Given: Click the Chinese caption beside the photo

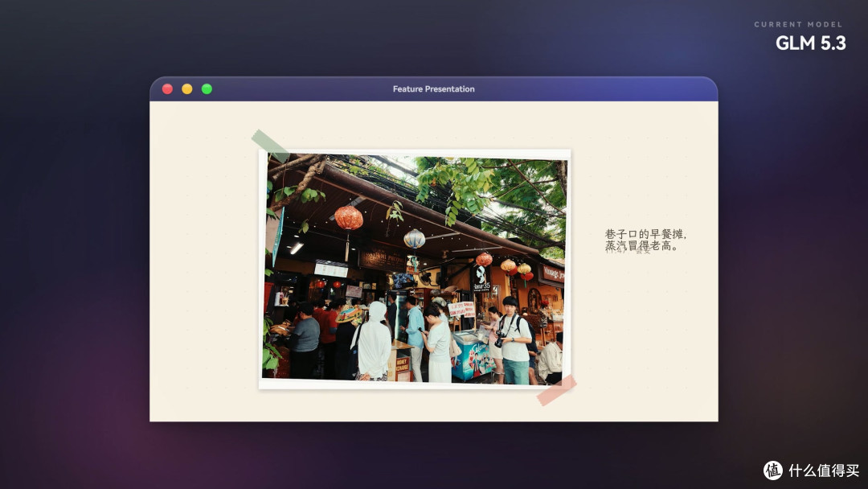Looking at the screenshot, I should (x=645, y=240).
